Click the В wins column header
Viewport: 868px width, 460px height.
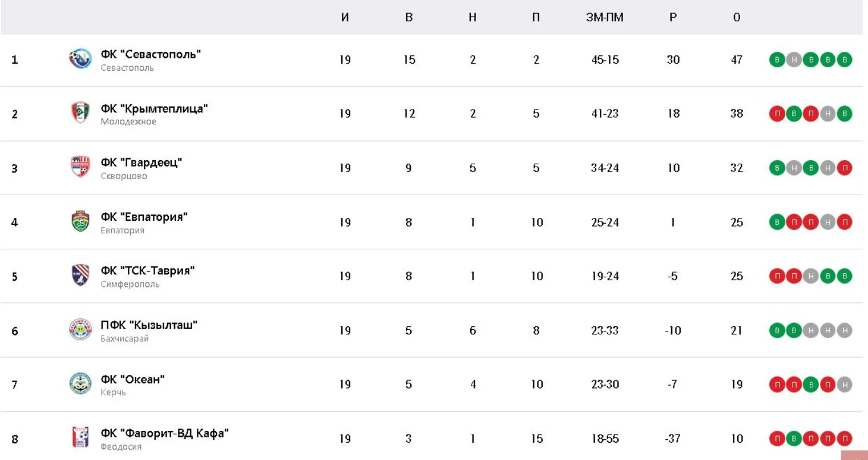(409, 17)
